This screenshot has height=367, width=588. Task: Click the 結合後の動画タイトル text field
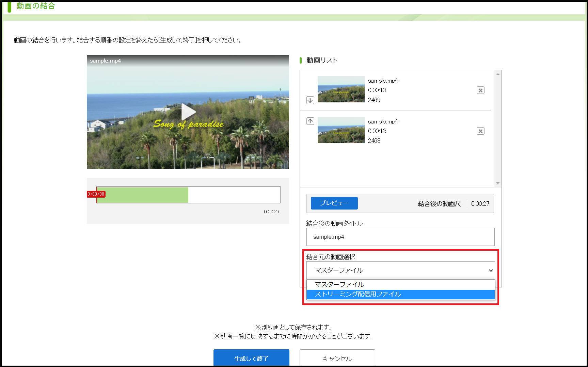pyautogui.click(x=400, y=237)
